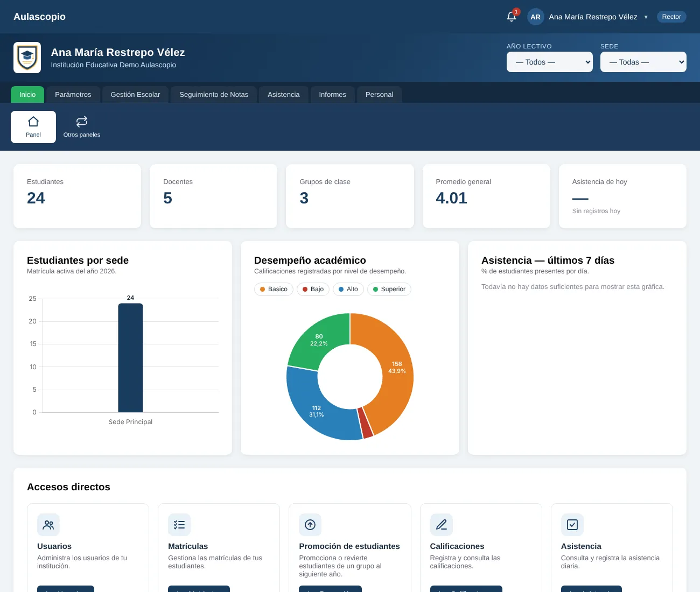Open Otros paneles switch icon

pos(82,122)
